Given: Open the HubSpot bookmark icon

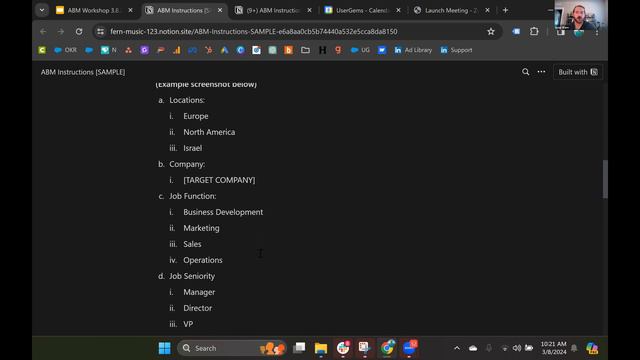Looking at the screenshot, I should [209, 50].
